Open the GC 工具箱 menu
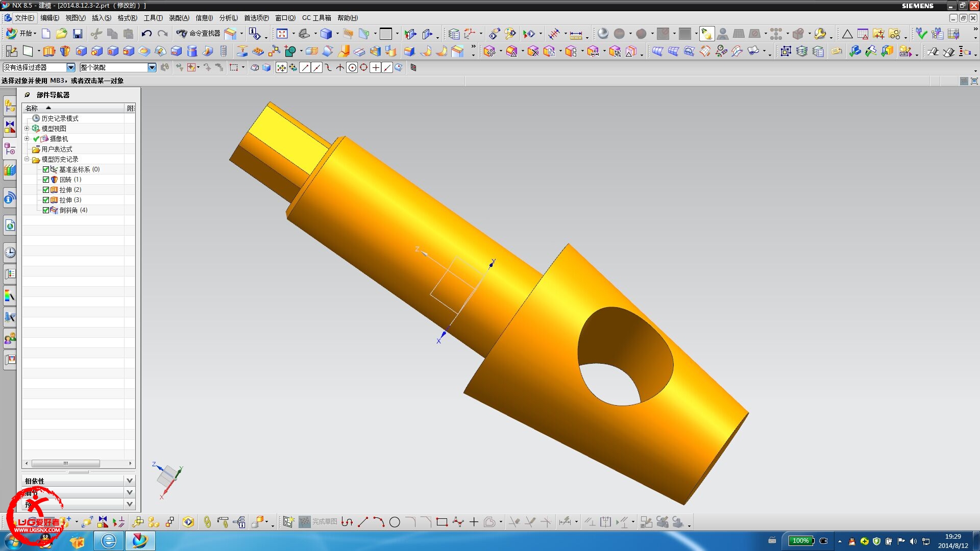The image size is (980, 551). 316,18
